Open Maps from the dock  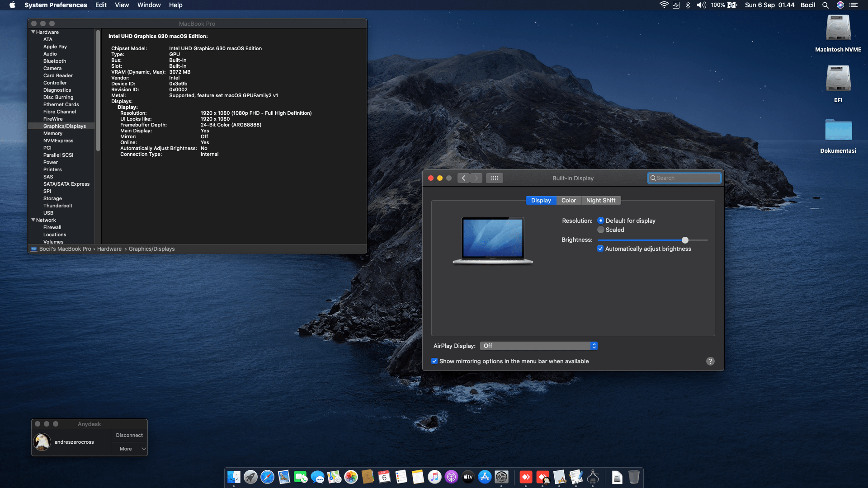coord(334,477)
